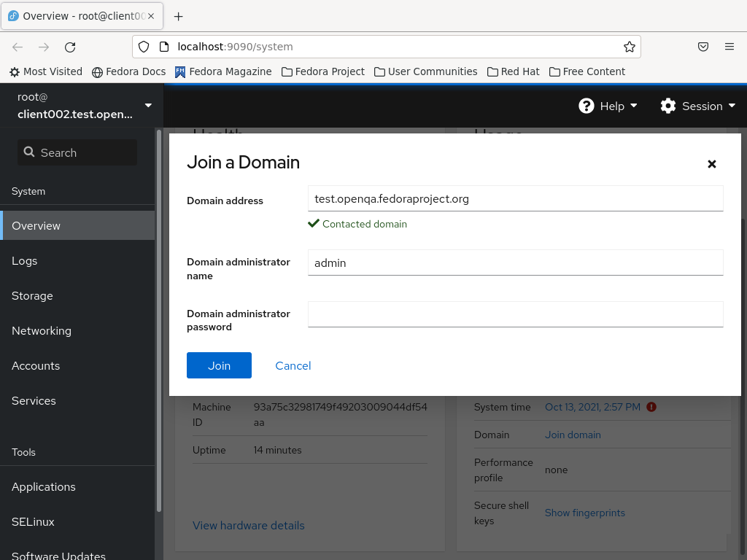Open the Save to Pocket icon
Screen dimensions: 747x560
point(703,47)
